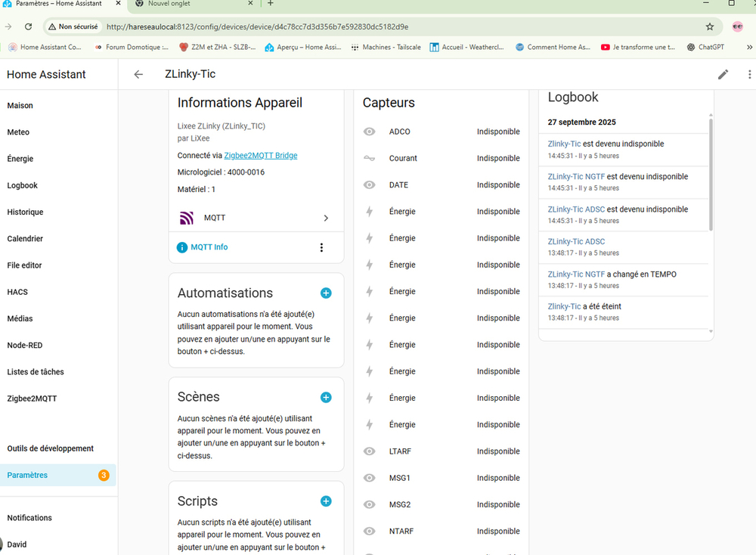Click the eye icon of the MSG2 sensor

point(370,504)
